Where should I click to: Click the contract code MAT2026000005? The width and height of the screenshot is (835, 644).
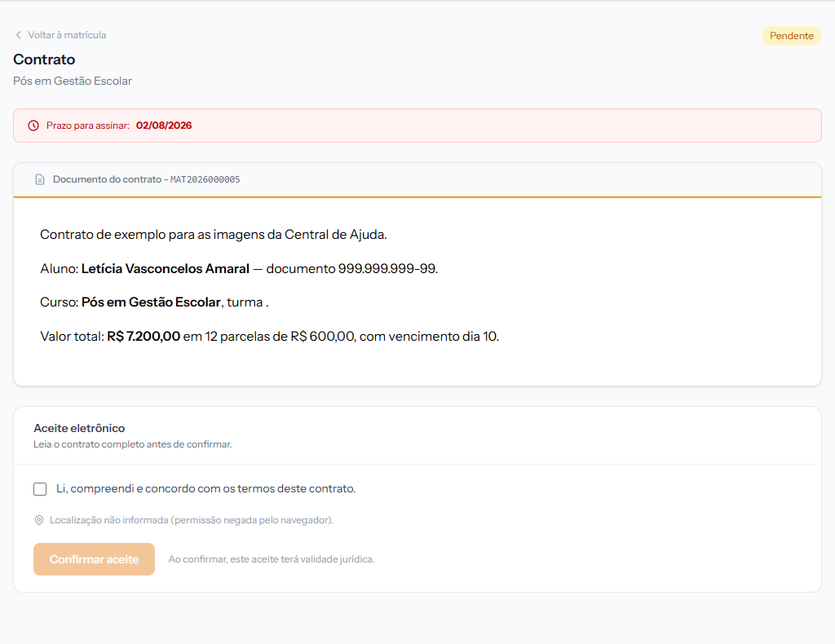click(x=205, y=180)
